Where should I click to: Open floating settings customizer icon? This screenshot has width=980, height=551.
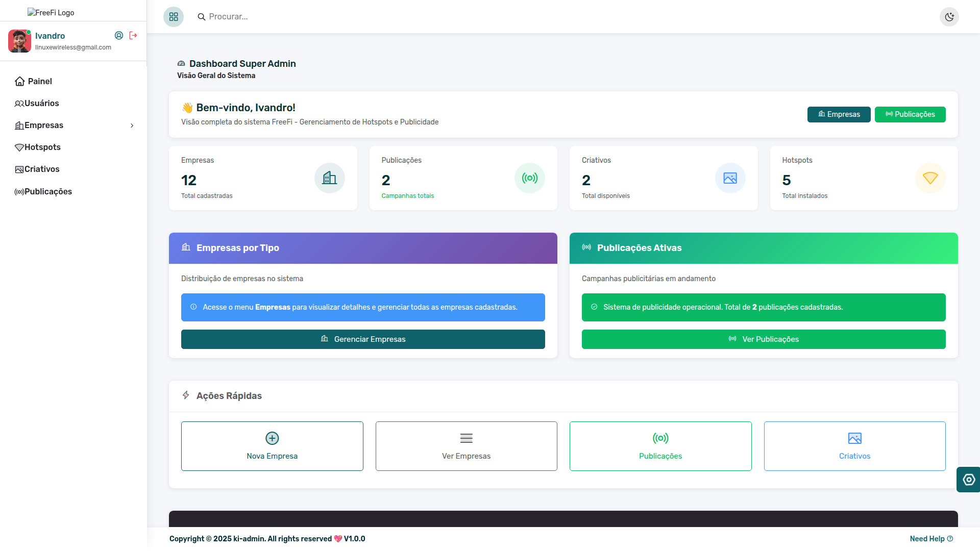tap(968, 480)
